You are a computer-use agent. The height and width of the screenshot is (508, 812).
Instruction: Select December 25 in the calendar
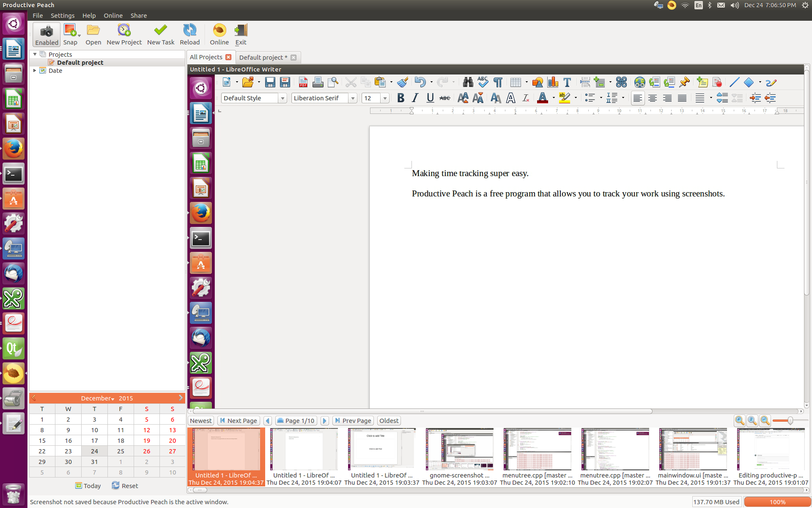coord(121,451)
